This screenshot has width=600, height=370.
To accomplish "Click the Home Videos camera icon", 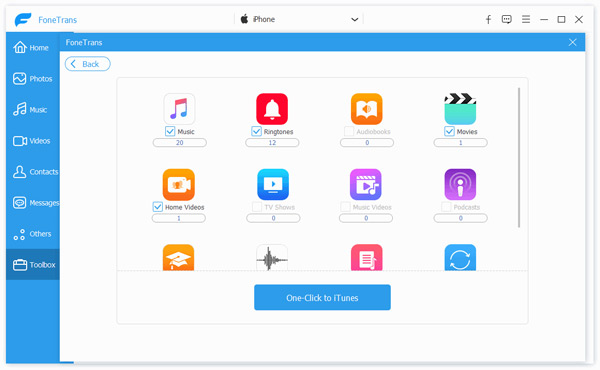I will pos(179,184).
